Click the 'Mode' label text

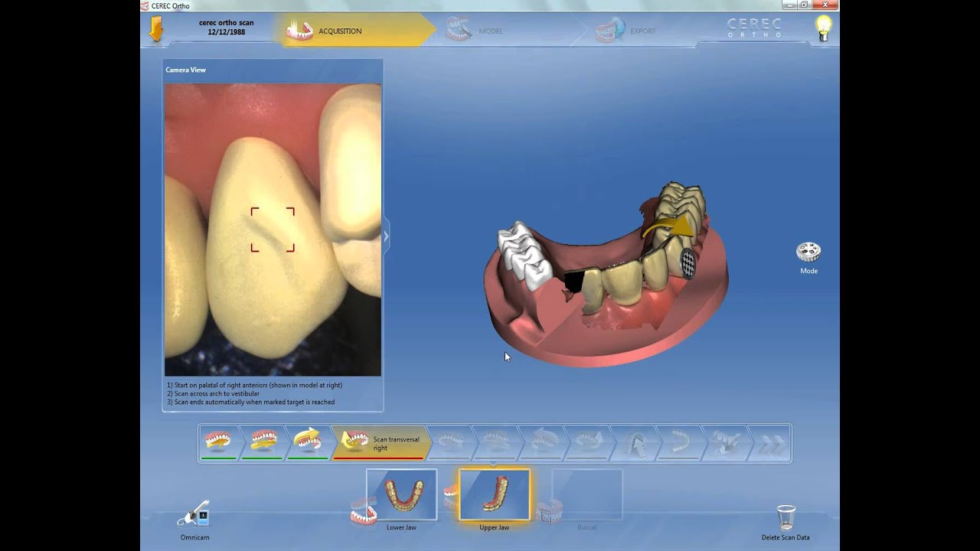[808, 271]
